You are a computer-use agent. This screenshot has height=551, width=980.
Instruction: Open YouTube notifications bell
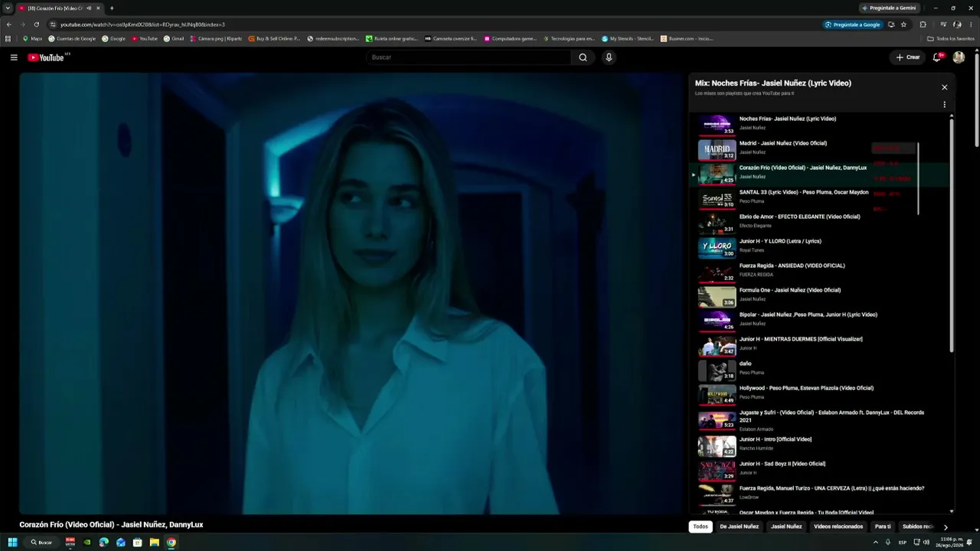937,57
